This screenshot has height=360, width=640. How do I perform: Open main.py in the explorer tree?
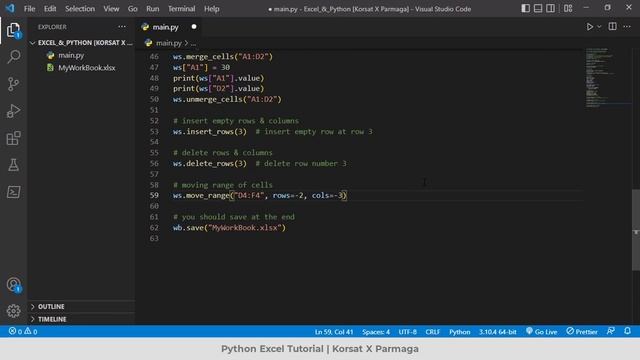(71, 55)
